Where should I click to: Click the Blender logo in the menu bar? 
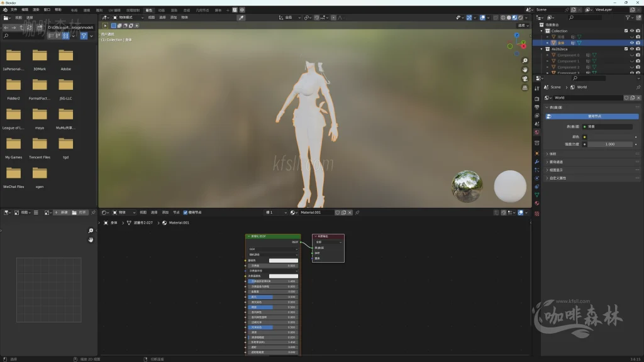click(x=5, y=10)
